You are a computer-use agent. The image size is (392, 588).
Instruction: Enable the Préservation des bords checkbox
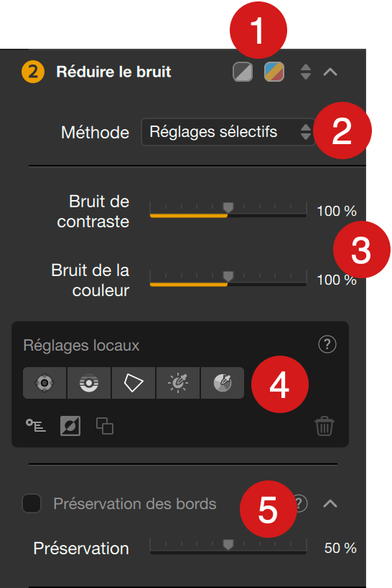(32, 503)
